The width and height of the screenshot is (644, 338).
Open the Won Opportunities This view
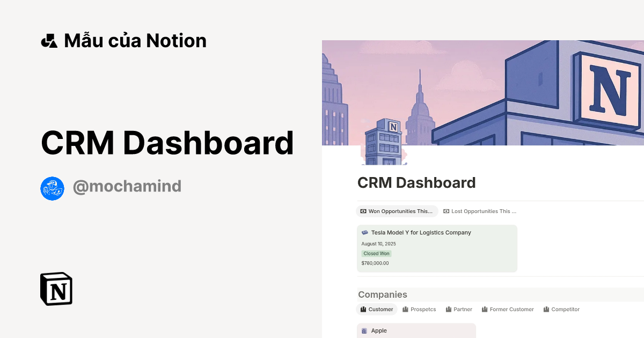397,211
